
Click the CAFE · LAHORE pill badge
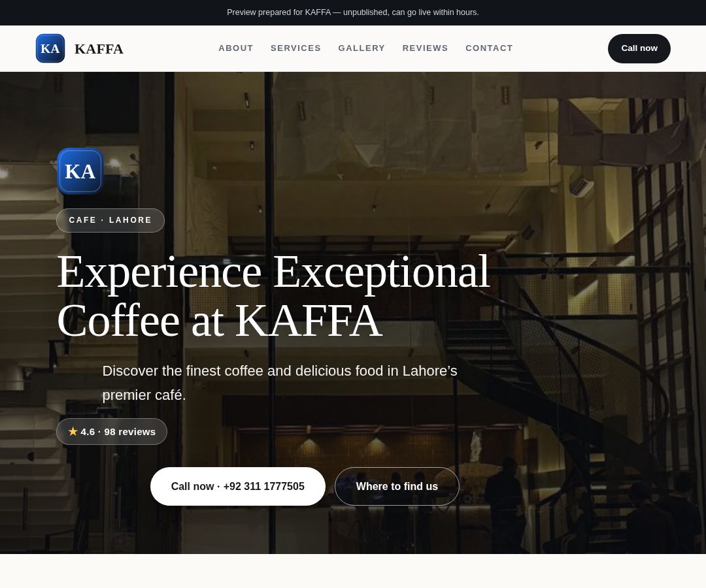coord(110,220)
